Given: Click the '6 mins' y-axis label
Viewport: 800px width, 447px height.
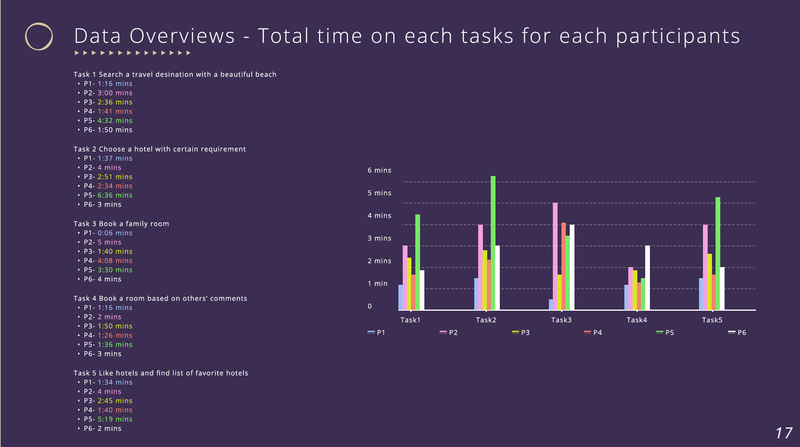Looking at the screenshot, I should [379, 170].
